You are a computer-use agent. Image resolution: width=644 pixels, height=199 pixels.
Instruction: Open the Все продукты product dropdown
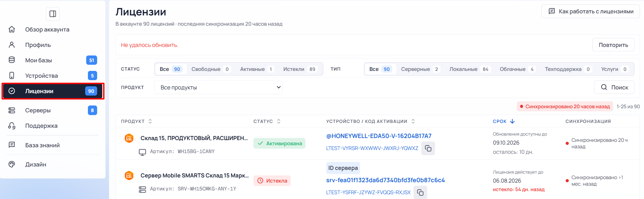[218, 87]
